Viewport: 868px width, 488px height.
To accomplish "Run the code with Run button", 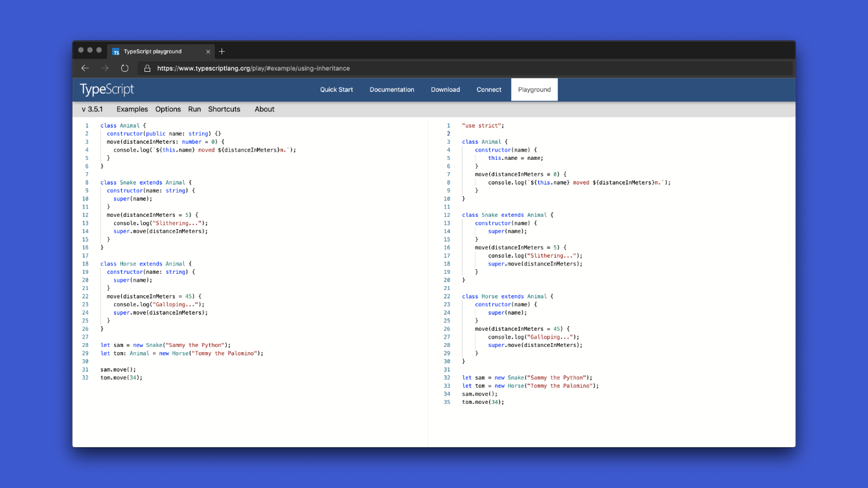I will [194, 109].
